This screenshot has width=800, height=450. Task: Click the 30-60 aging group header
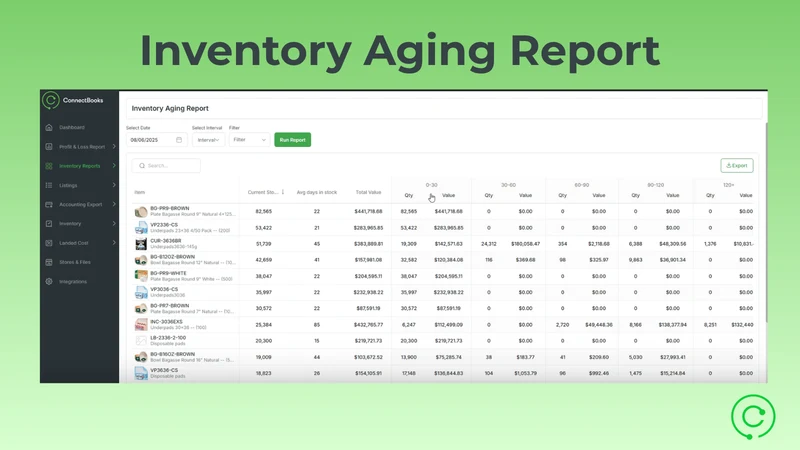point(508,185)
